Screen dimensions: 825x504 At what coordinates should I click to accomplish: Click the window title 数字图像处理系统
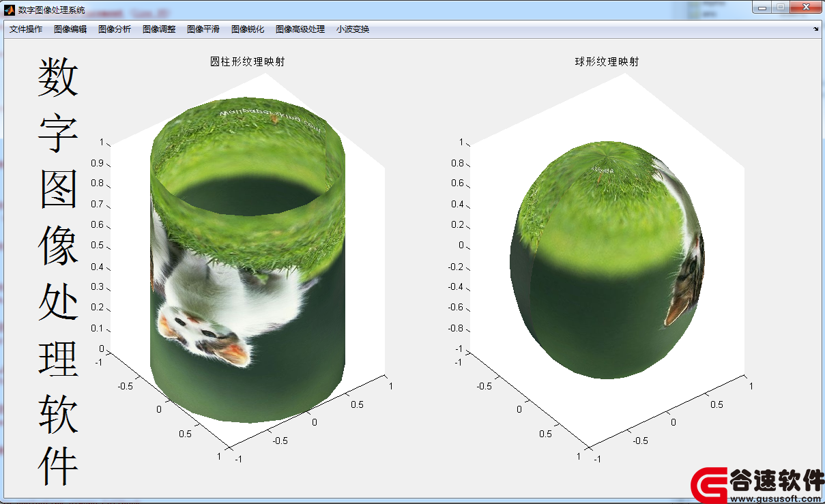(x=52, y=10)
